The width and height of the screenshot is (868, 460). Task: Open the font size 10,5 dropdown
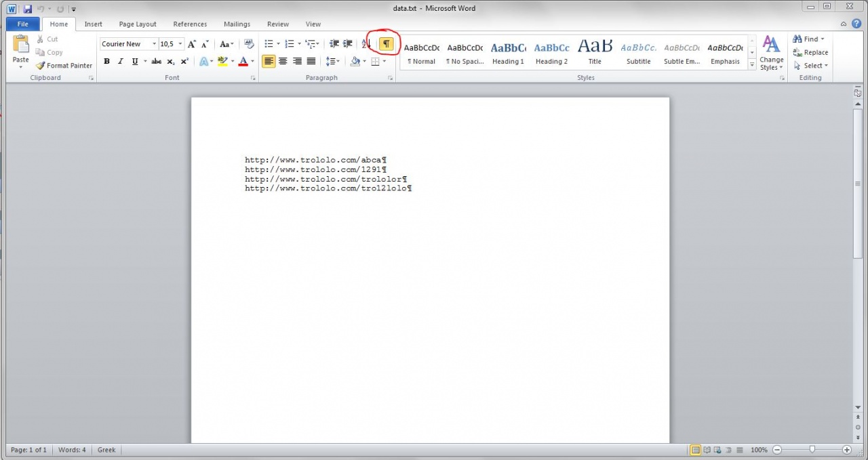(x=180, y=44)
